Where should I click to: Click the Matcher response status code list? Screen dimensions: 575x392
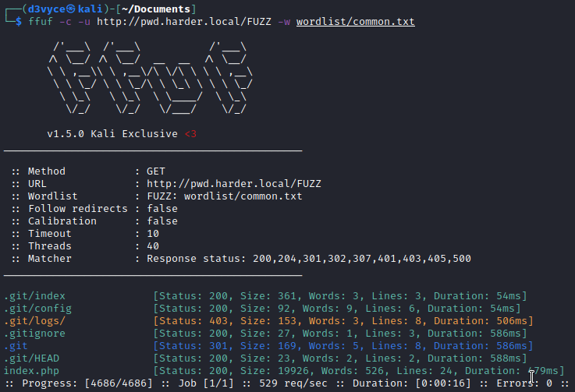[362, 259]
